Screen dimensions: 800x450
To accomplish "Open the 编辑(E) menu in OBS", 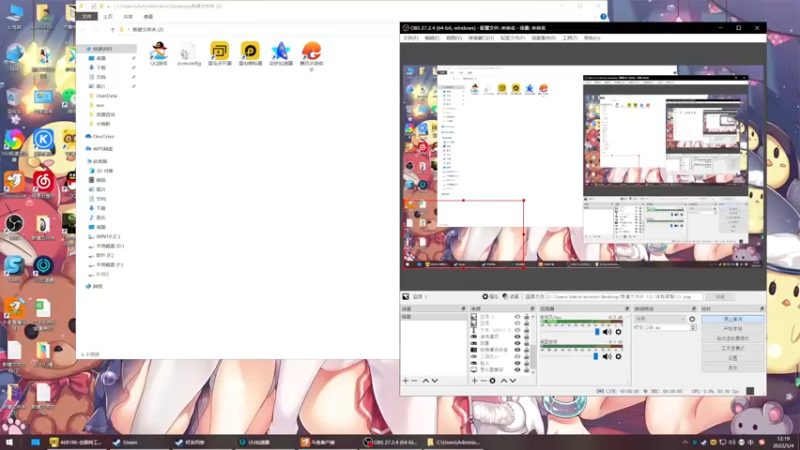I will pos(432,38).
